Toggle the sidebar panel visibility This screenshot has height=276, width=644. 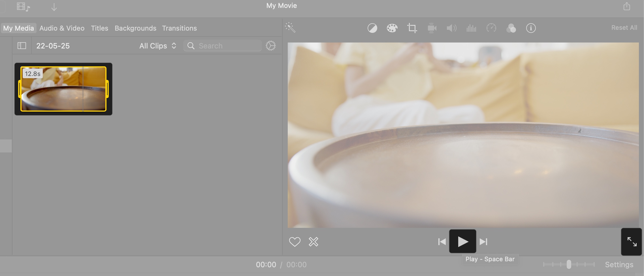[x=21, y=45]
